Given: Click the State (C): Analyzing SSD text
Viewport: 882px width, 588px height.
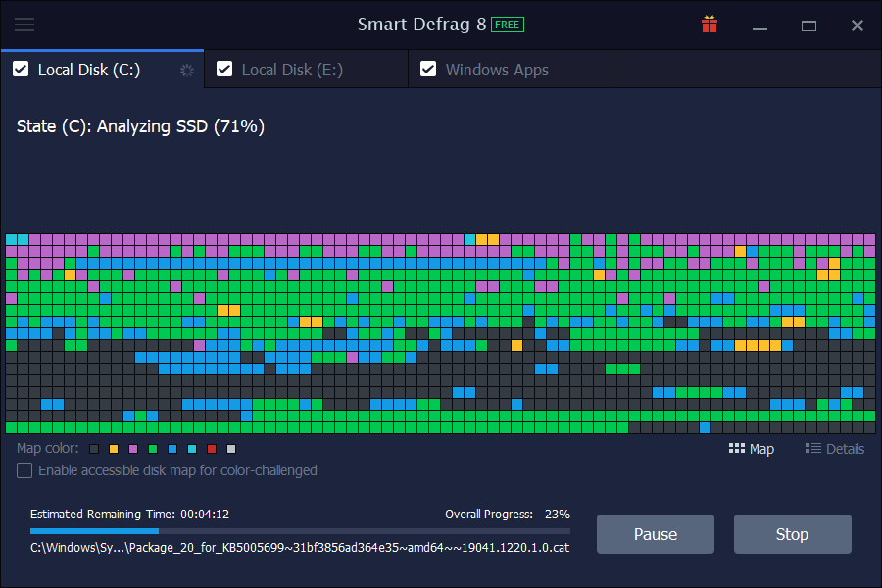Looking at the screenshot, I should (x=140, y=126).
